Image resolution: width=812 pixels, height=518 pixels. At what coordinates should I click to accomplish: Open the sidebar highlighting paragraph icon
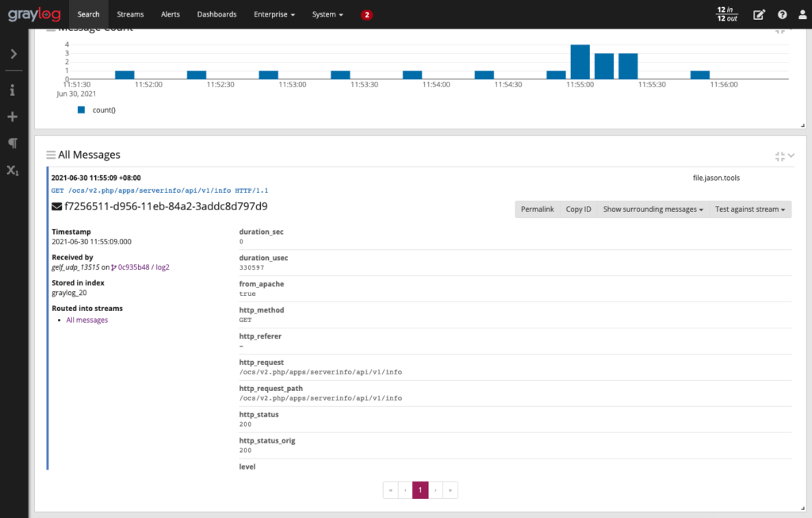[x=13, y=144]
